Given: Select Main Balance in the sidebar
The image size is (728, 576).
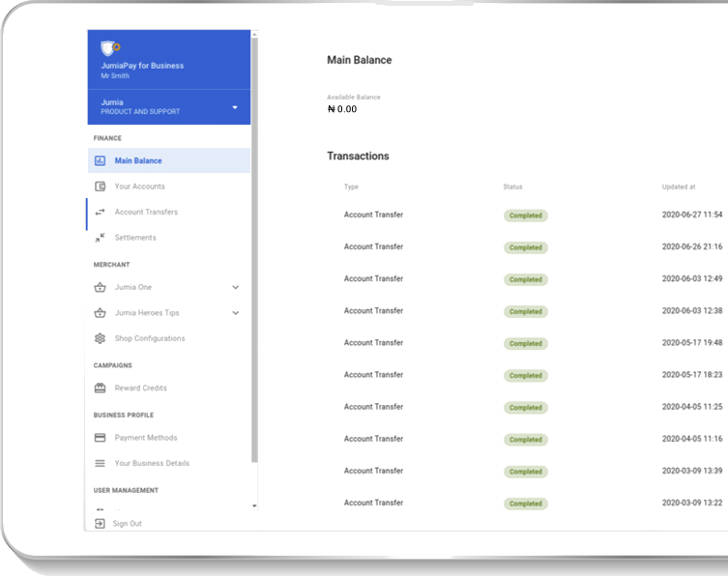Looking at the screenshot, I should (x=169, y=160).
